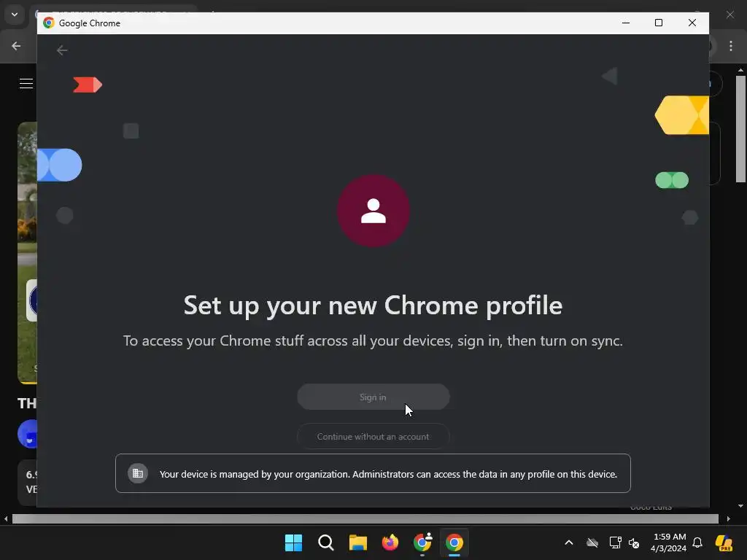Minimize the Google Chrome profile dialog

626,23
